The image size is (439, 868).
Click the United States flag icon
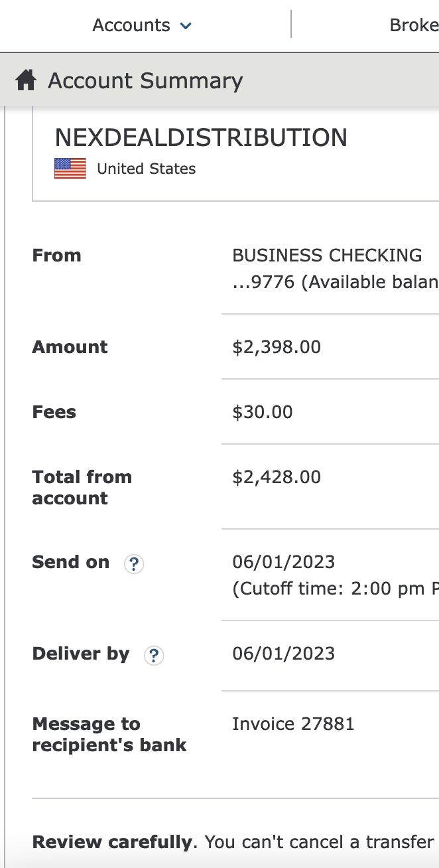pyautogui.click(x=70, y=169)
